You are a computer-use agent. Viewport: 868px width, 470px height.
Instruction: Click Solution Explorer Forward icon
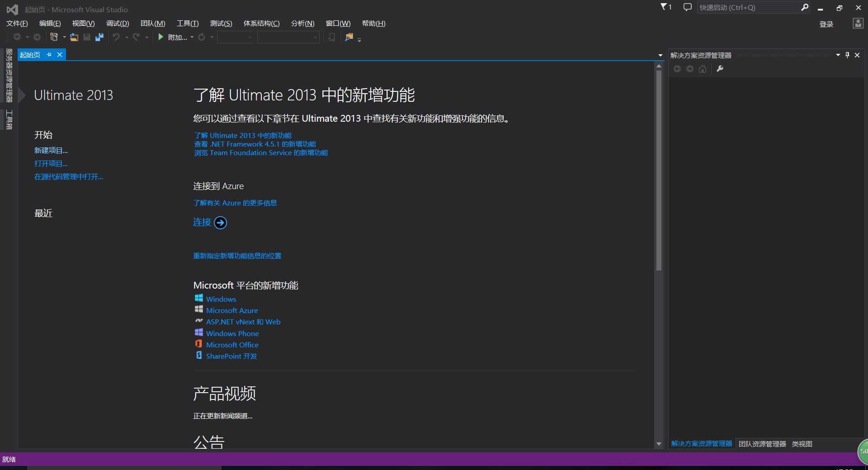(x=690, y=69)
